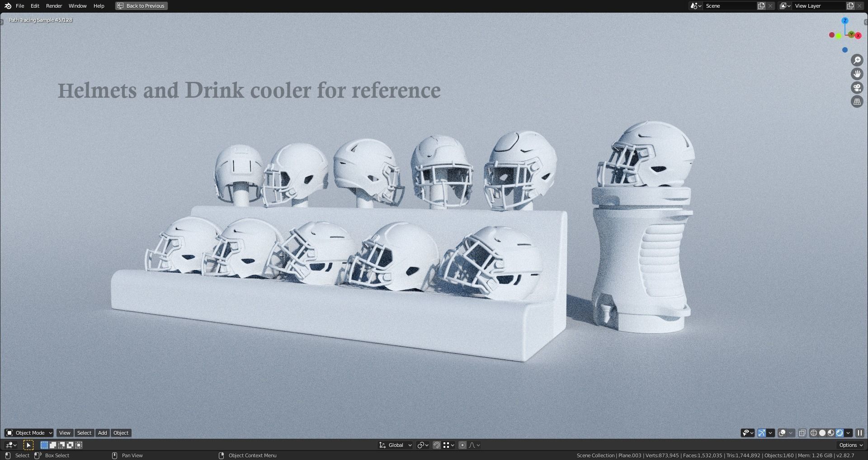Open the pivot point dropdown
Viewport: 868px width, 460px height.
[x=423, y=445]
